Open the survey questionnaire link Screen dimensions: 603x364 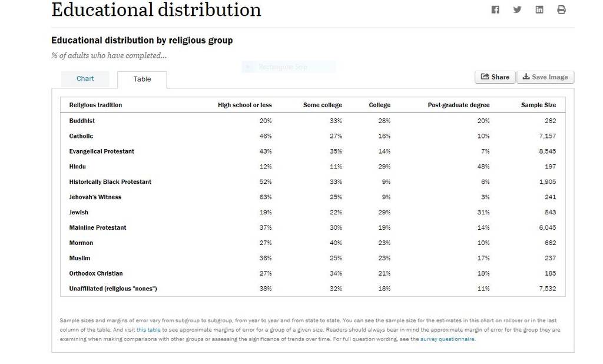[448, 339]
